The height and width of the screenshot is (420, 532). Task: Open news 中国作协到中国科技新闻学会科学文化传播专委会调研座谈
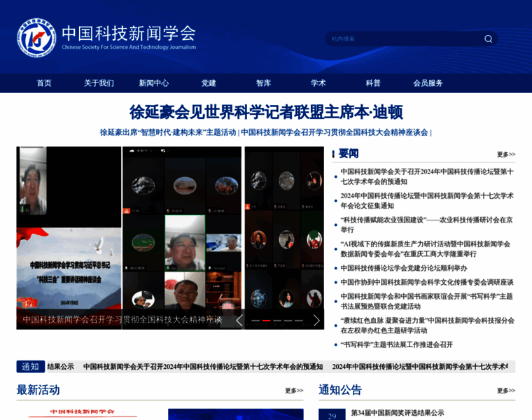[427, 282]
